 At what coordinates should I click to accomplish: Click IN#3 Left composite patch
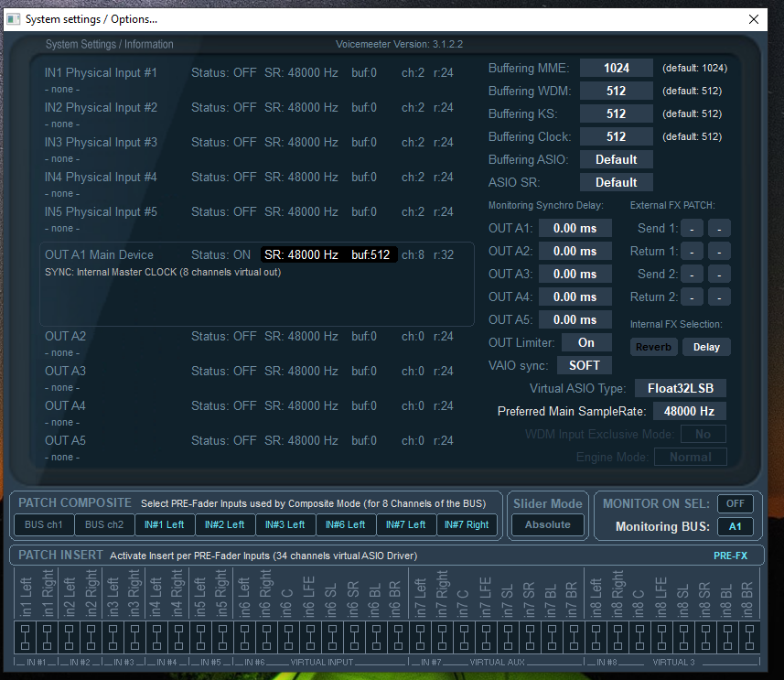pyautogui.click(x=285, y=525)
